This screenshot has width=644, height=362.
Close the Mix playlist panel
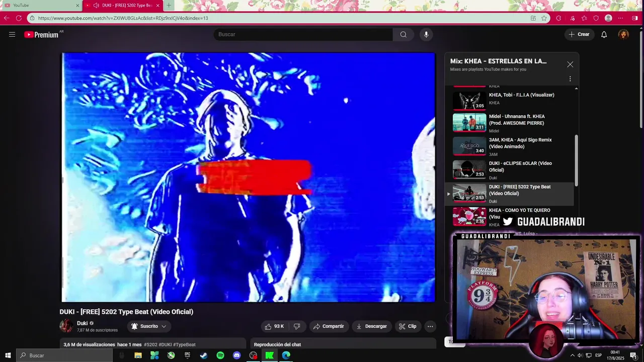click(x=570, y=64)
